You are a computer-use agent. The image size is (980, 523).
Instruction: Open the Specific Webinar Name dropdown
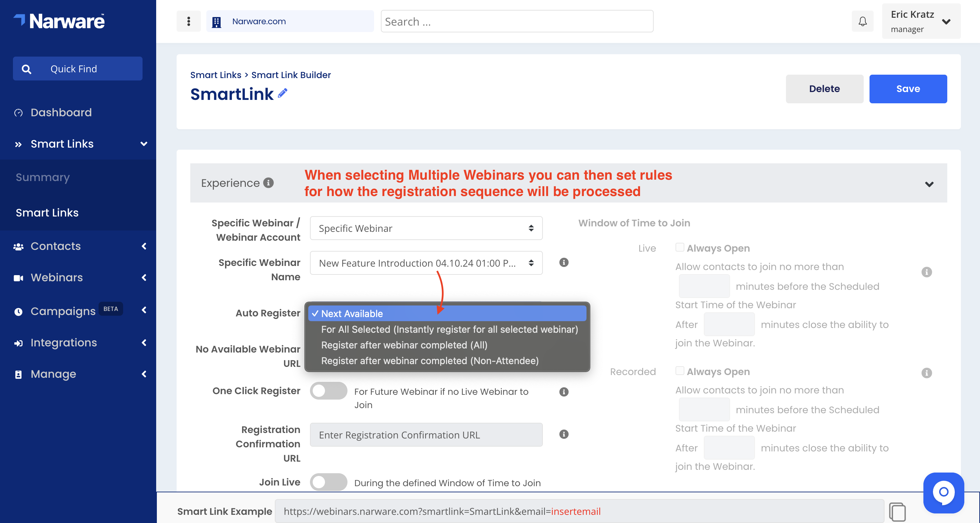click(x=426, y=263)
